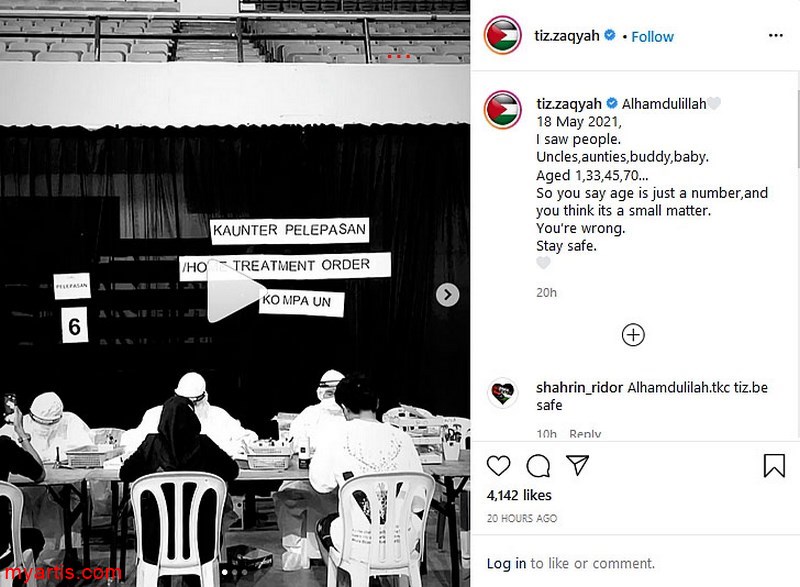Visit shahrin_ridor commenter profile
The width and height of the screenshot is (800, 587).
click(579, 388)
